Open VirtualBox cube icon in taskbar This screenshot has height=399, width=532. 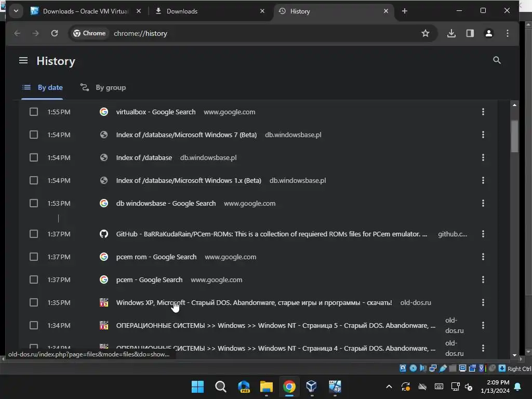[x=312, y=386]
